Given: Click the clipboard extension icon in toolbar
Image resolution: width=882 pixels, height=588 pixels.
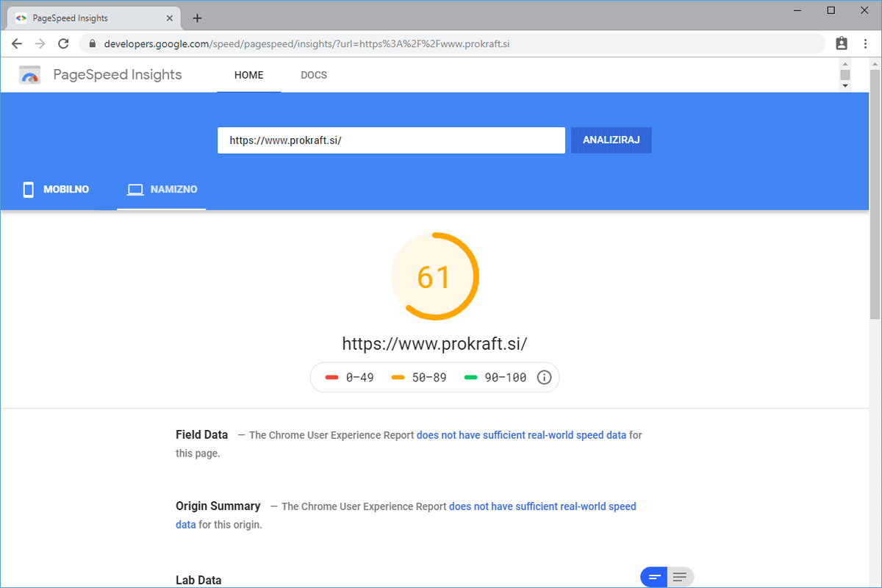Looking at the screenshot, I should pos(842,43).
